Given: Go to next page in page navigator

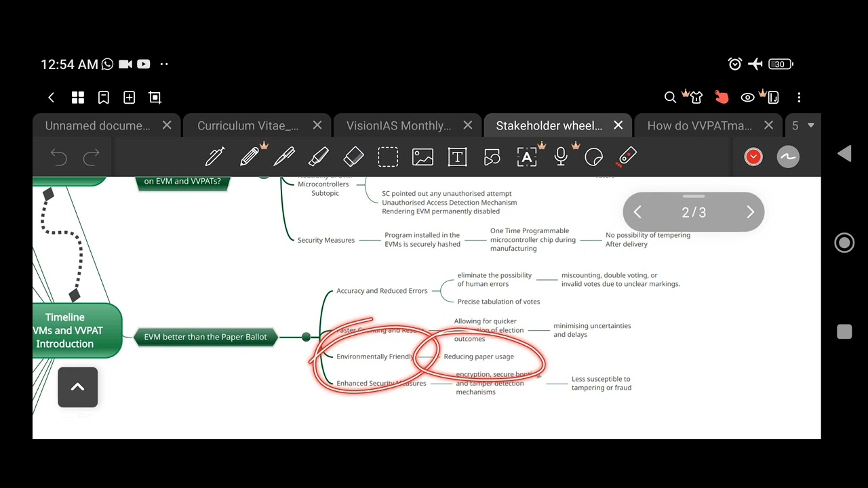Looking at the screenshot, I should point(750,212).
